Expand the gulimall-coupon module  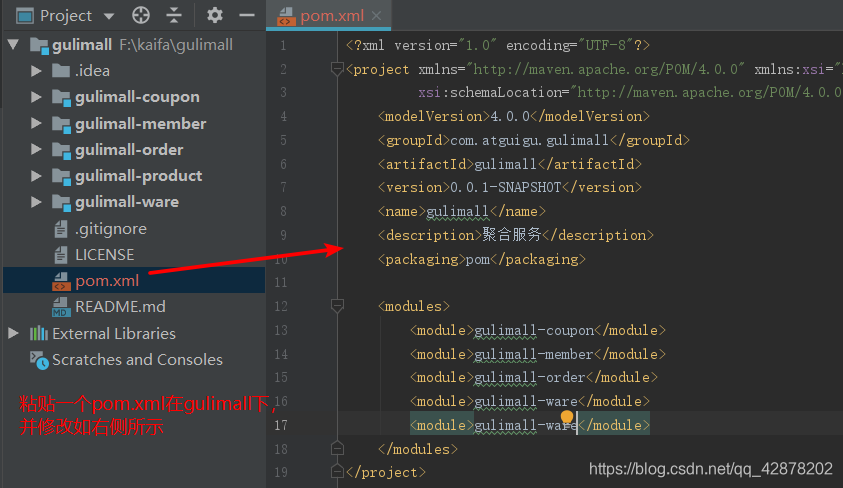click(x=36, y=97)
